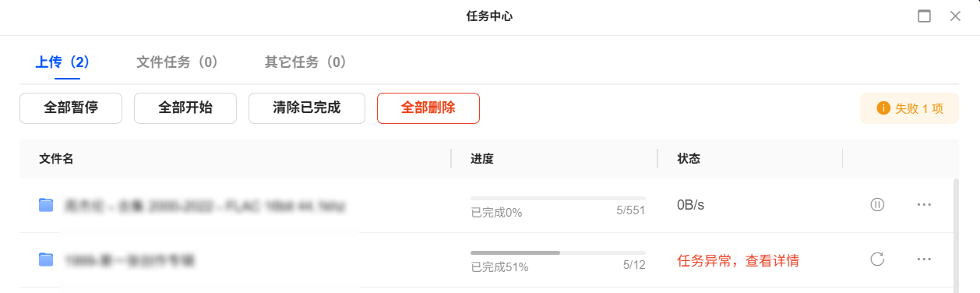This screenshot has width=980, height=293.
Task: Click the warning icon in failure badge
Action: [x=883, y=108]
